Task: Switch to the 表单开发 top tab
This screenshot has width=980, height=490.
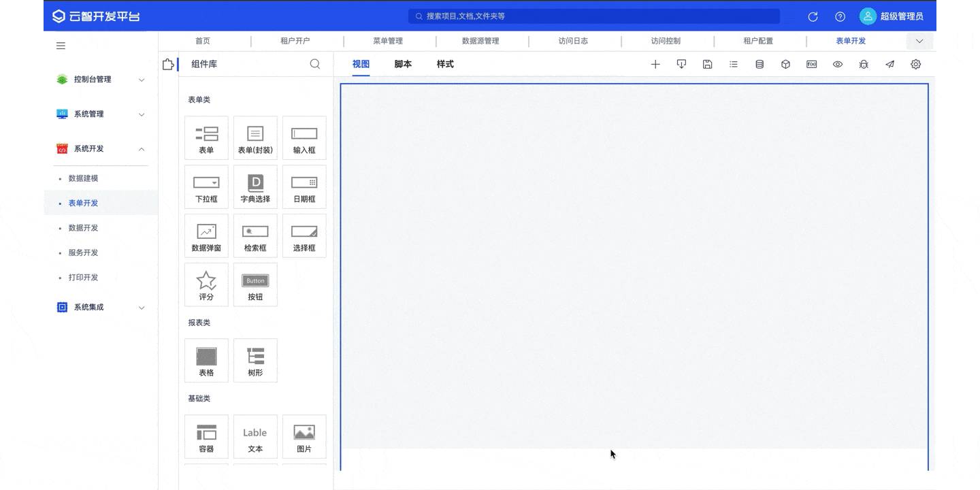Action: 851,41
